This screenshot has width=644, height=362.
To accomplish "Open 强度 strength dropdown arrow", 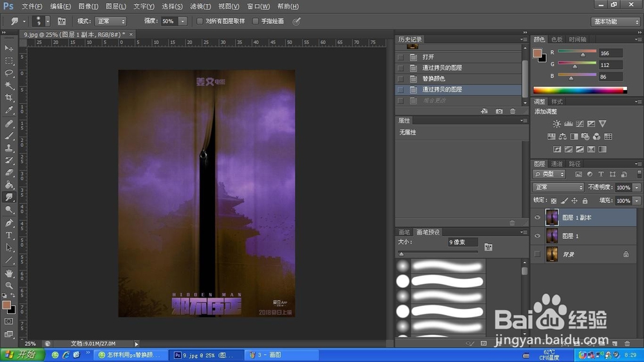I will point(183,21).
